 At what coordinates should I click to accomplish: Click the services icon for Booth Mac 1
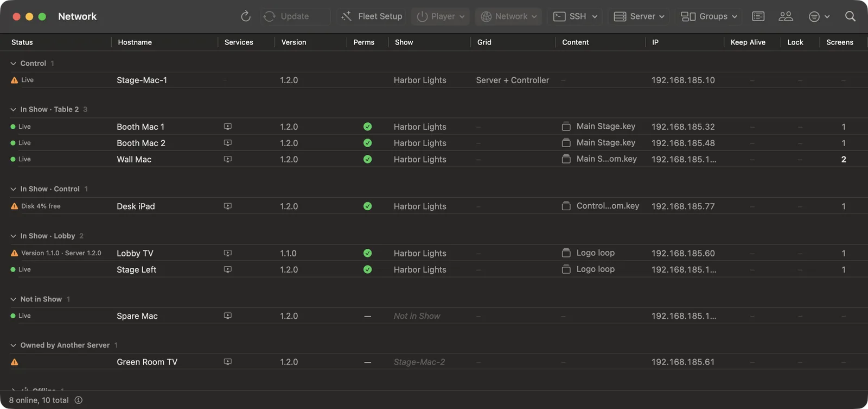point(228,127)
